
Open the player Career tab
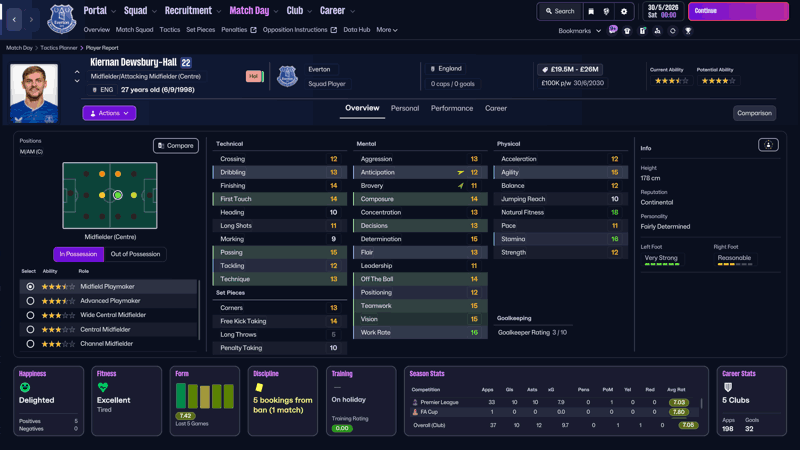[x=495, y=108]
